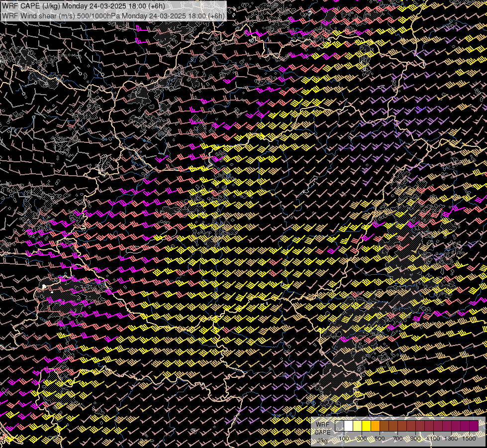Click the WRF Wind shear title line
This screenshot has height=448, width=487.
click(x=113, y=16)
